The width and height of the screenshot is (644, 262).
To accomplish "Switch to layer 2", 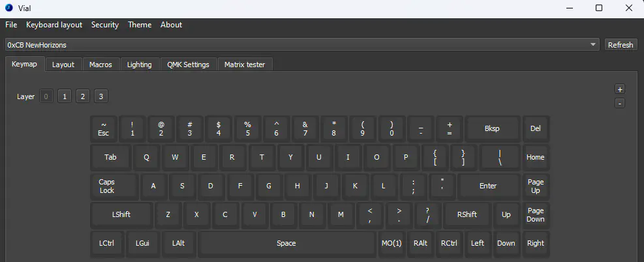I will pyautogui.click(x=82, y=96).
